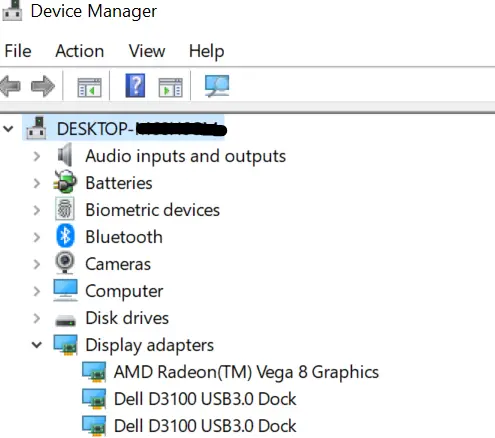Screen dimensions: 495x438
Task: Select AMD Radeon(TM) Vega 8 Graphics
Action: click(x=246, y=372)
